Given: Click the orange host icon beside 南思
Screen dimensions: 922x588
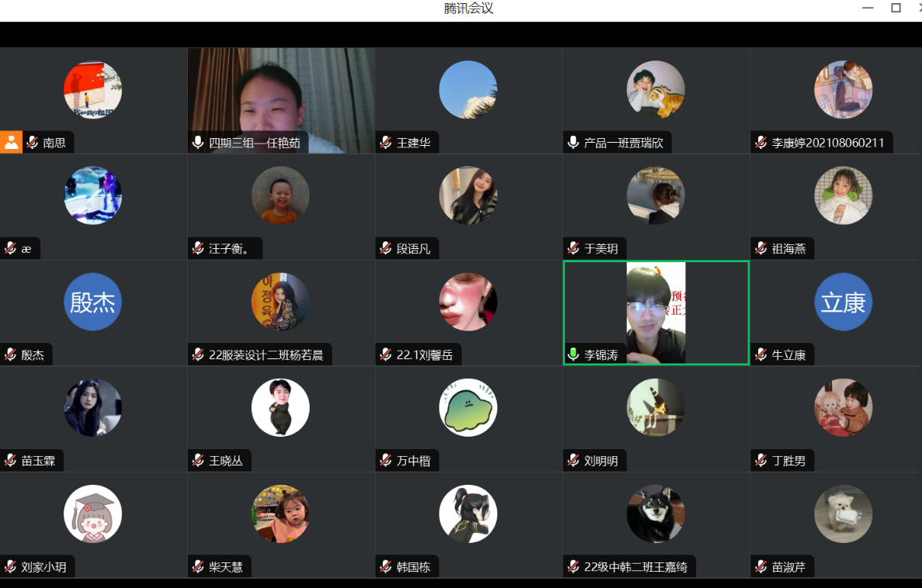Looking at the screenshot, I should tap(11, 142).
